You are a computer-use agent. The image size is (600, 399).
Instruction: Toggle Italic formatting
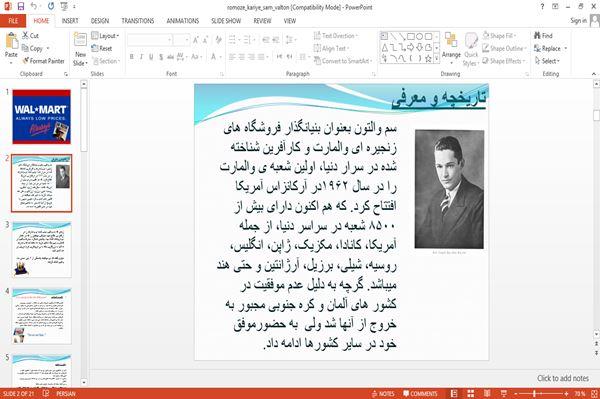[x=141, y=57]
